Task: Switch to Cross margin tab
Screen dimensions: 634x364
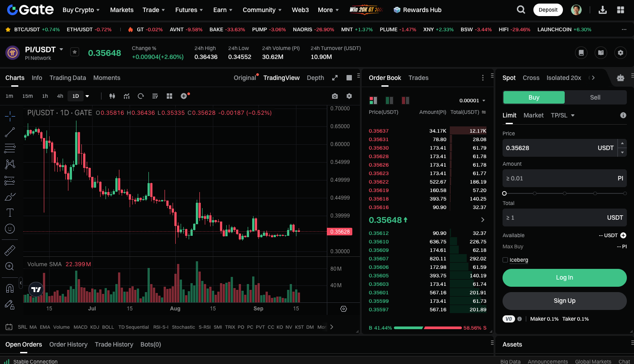Action: tap(531, 78)
